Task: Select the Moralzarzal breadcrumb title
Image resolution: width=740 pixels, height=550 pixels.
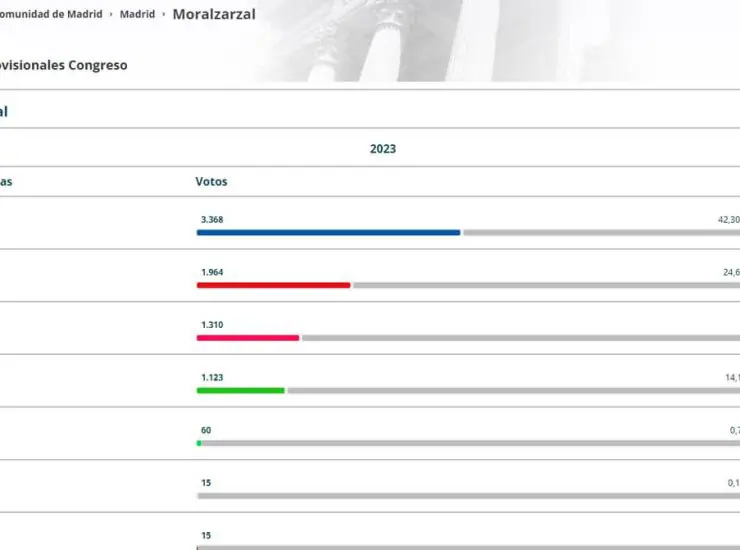Action: click(214, 14)
